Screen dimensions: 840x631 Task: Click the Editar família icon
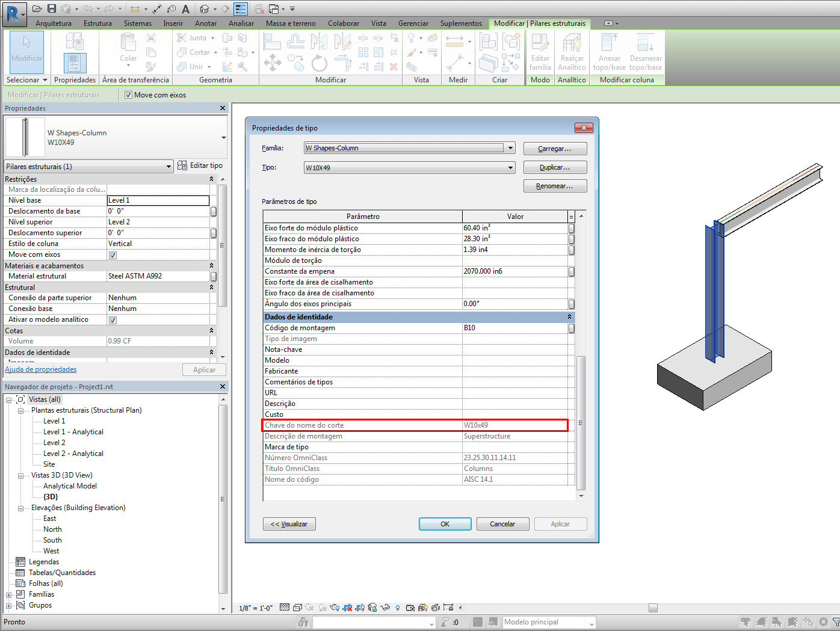pos(540,52)
